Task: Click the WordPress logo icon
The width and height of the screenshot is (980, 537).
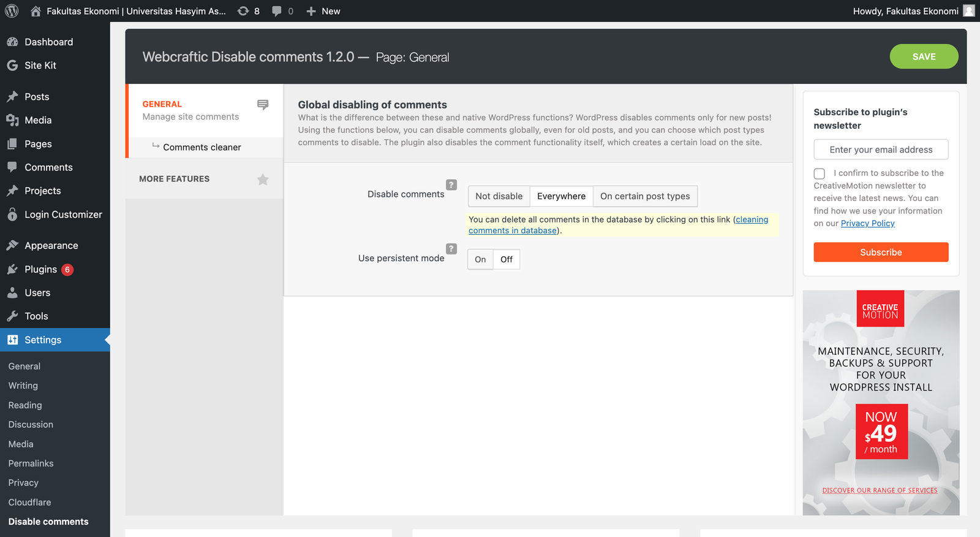Action: click(12, 11)
